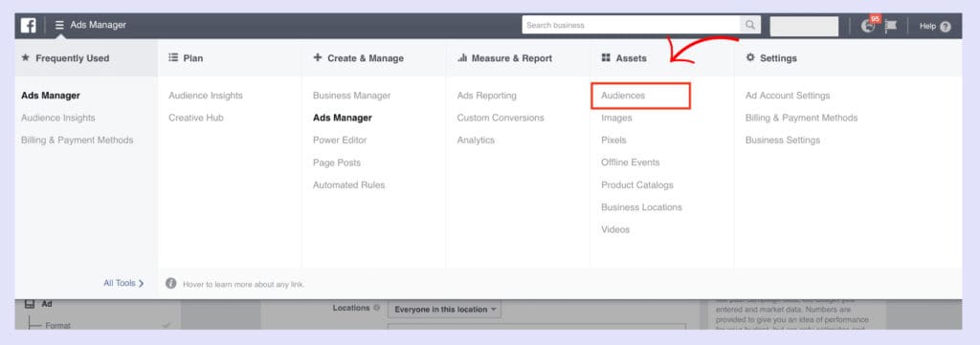Click the flag icon in top bar
980x345 pixels.
point(891,26)
